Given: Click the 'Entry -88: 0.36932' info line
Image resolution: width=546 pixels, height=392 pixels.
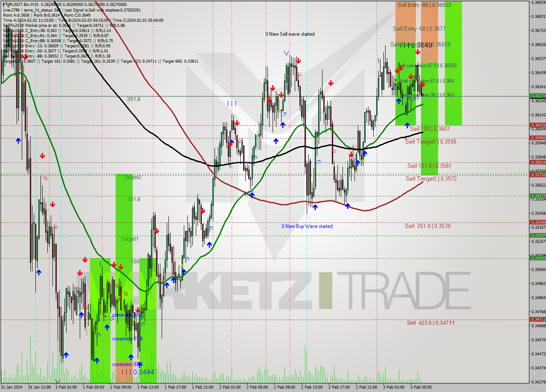Looking at the screenshot, I should [x=56, y=56].
